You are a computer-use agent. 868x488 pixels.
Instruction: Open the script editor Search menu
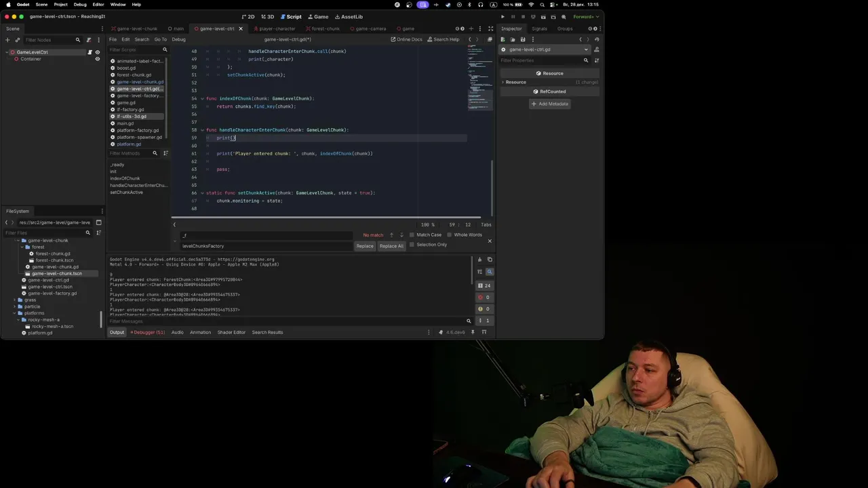[x=141, y=39]
